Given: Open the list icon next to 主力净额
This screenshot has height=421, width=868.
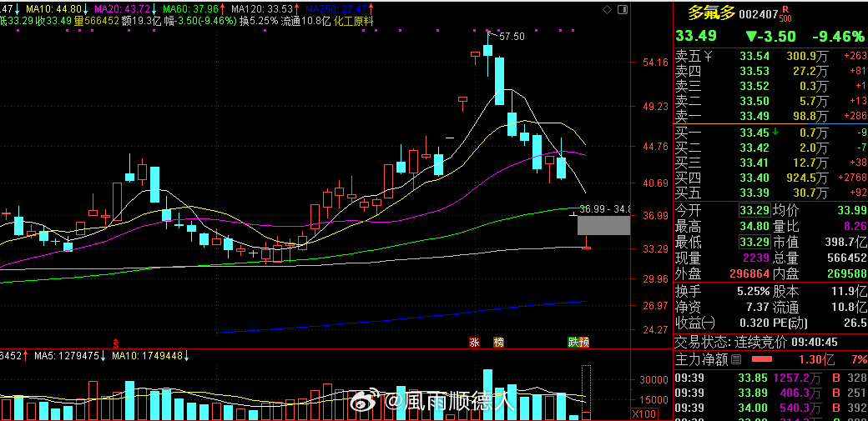Looking at the screenshot, I should click(735, 359).
